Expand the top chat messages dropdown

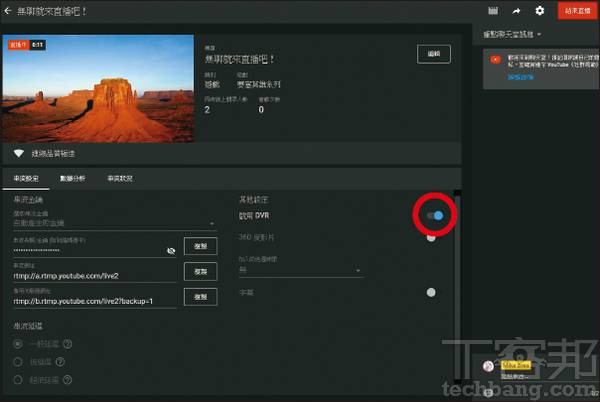point(512,34)
